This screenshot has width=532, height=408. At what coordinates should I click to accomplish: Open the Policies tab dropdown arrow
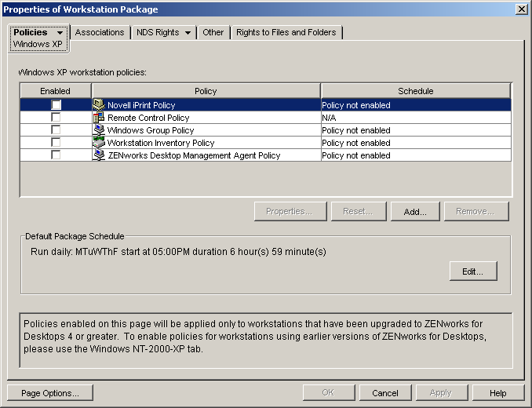click(x=60, y=33)
